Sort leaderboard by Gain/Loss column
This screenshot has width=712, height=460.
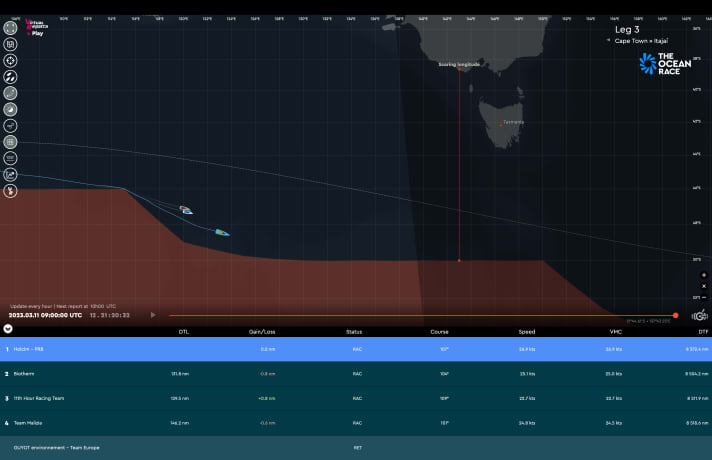click(262, 332)
